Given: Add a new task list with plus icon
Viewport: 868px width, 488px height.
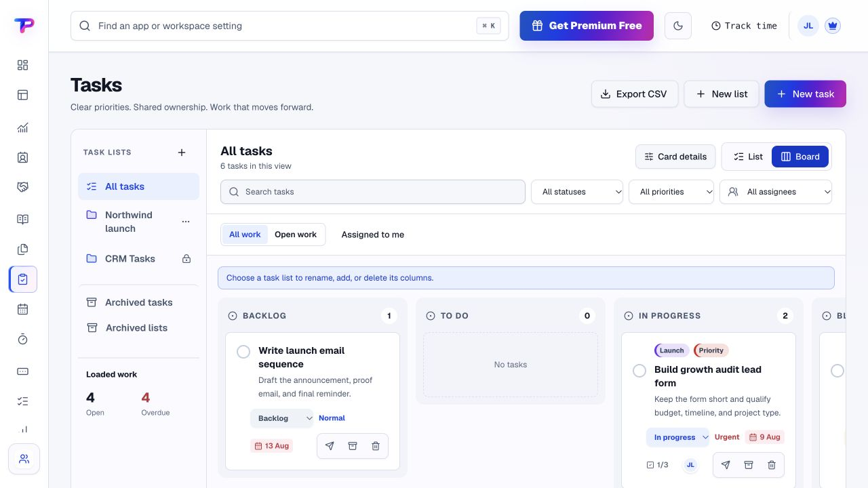Looking at the screenshot, I should (x=182, y=152).
